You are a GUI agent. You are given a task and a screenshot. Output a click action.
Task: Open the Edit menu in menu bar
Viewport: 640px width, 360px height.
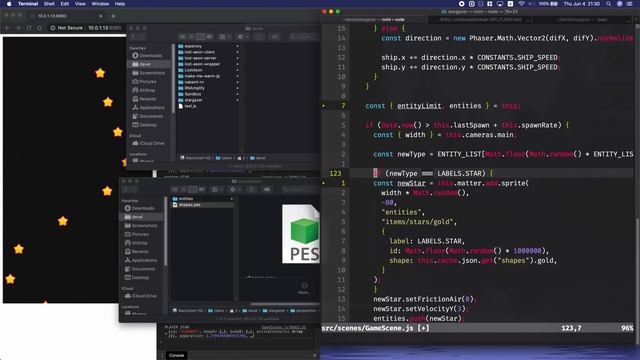[x=64, y=4]
